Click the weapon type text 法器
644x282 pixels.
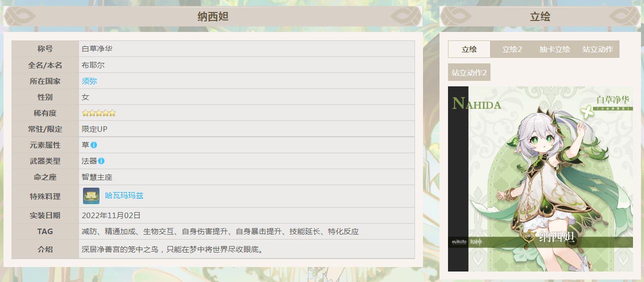pos(89,161)
